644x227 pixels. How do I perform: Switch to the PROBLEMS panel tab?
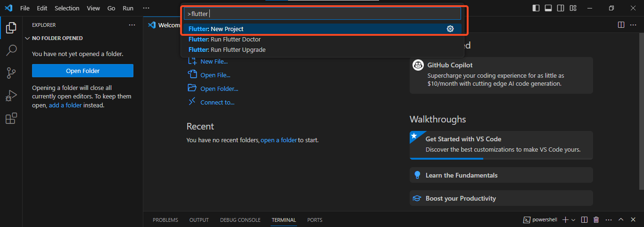(x=165, y=220)
